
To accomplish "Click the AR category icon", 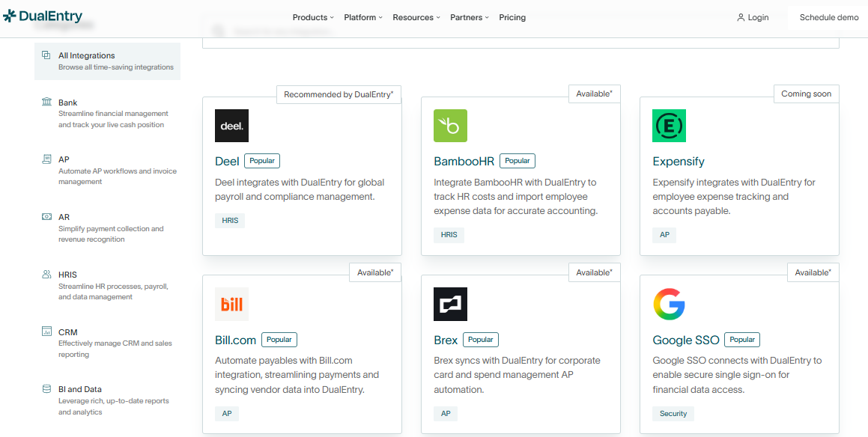I will 46,216.
